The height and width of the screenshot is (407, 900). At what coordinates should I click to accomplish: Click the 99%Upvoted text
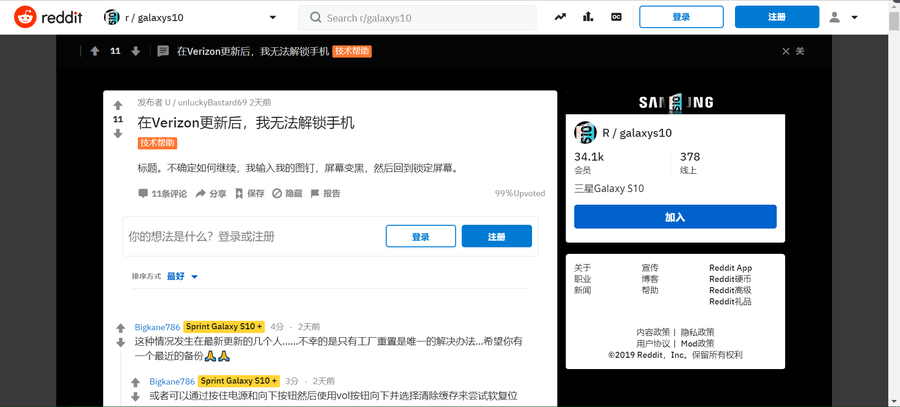pos(520,193)
